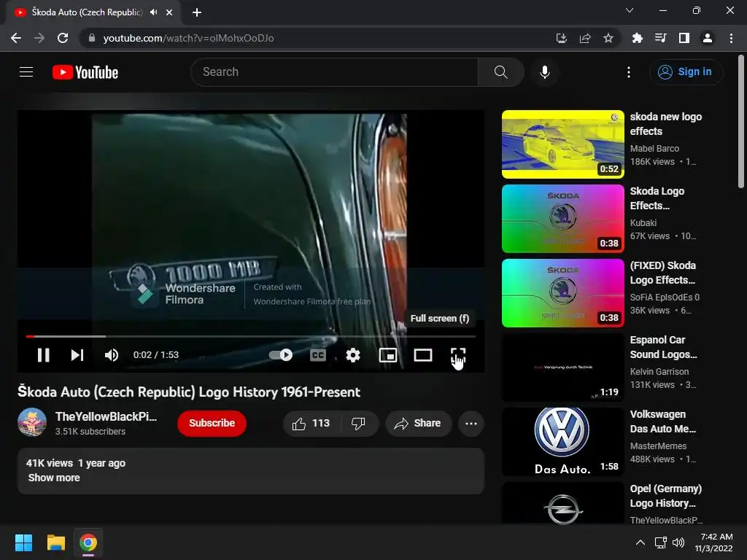Open 'skoda new logo effects' thumbnail
This screenshot has width=747, height=560.
[563, 144]
